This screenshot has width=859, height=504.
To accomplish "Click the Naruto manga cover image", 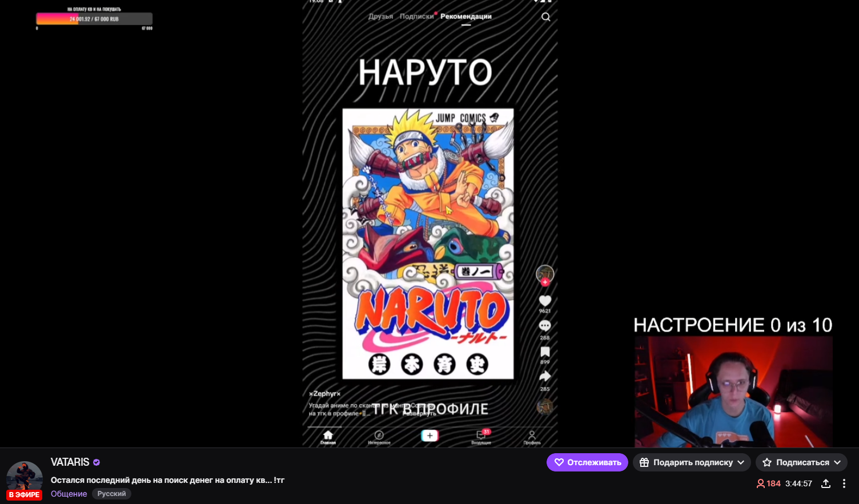I will (x=428, y=244).
